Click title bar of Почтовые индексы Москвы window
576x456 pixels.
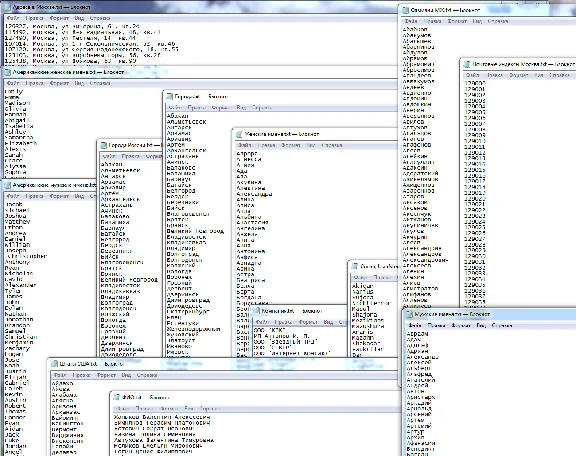(518, 64)
